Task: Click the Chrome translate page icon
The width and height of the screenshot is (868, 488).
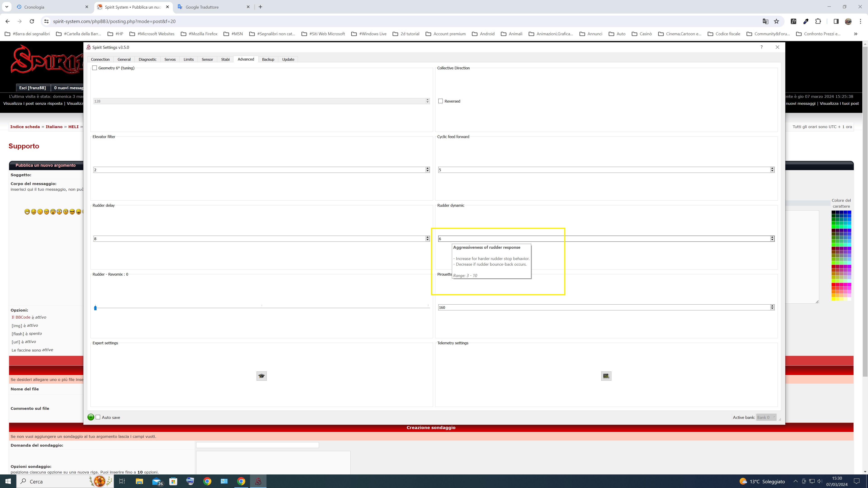Action: click(x=765, y=21)
